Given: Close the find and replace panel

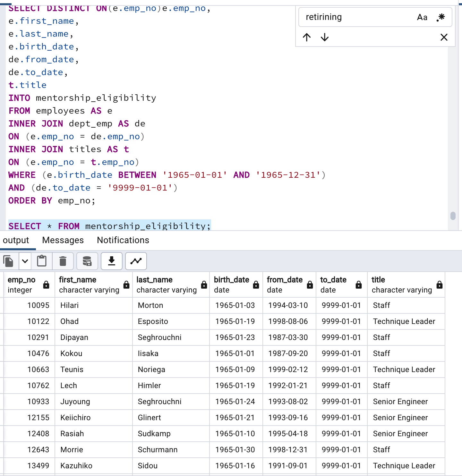Looking at the screenshot, I should [444, 37].
